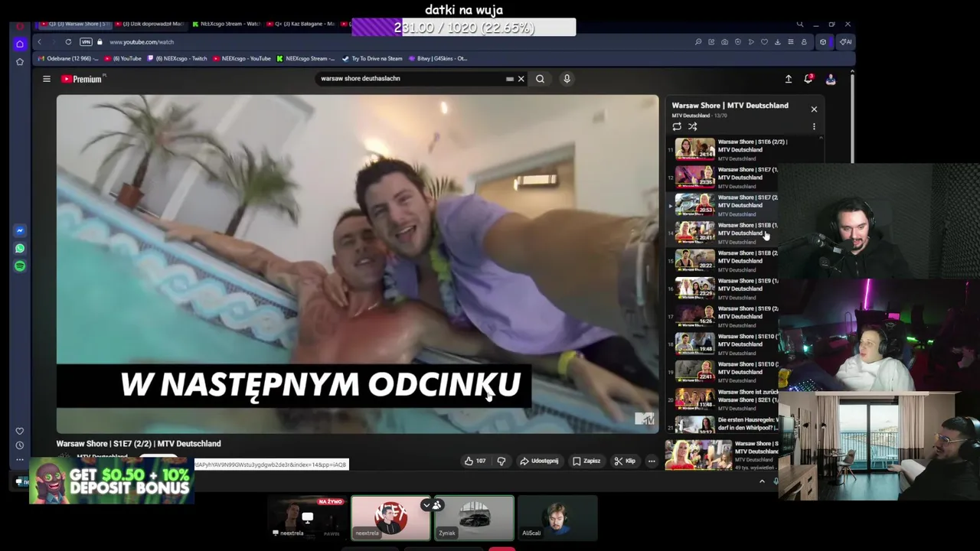This screenshot has width=980, height=551.
Task: Create a clip with the Klip button
Action: pos(625,461)
